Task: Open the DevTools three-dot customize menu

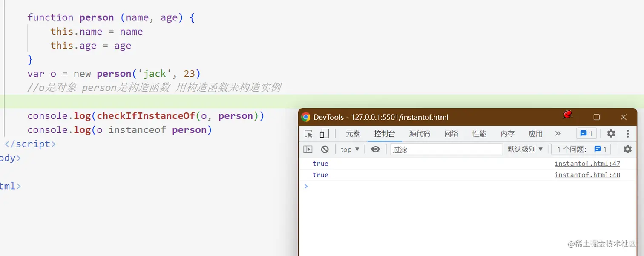Action: point(628,134)
